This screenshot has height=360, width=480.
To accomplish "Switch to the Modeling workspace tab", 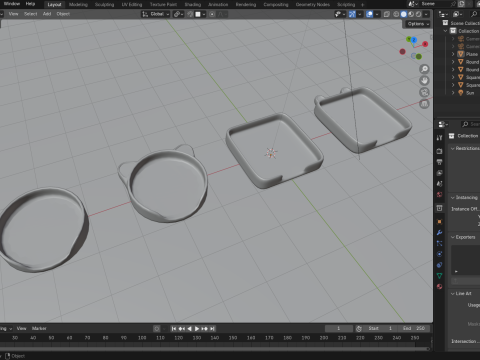I will point(78,5).
